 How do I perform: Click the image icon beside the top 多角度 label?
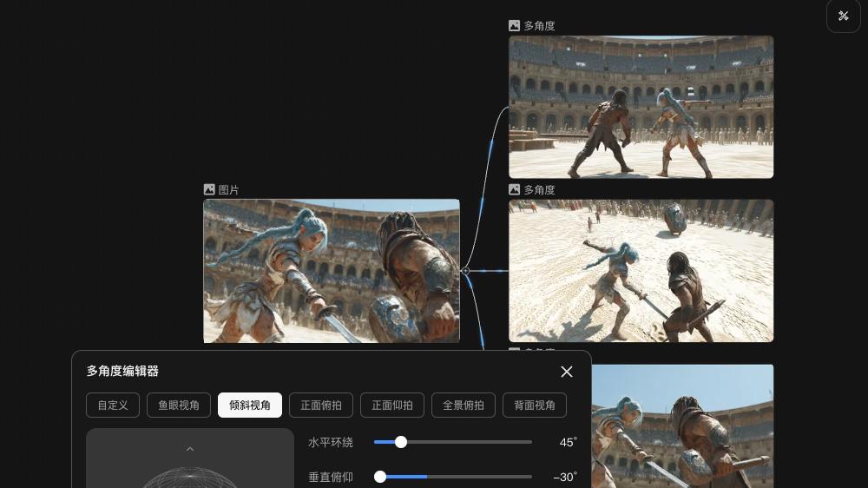pos(515,26)
